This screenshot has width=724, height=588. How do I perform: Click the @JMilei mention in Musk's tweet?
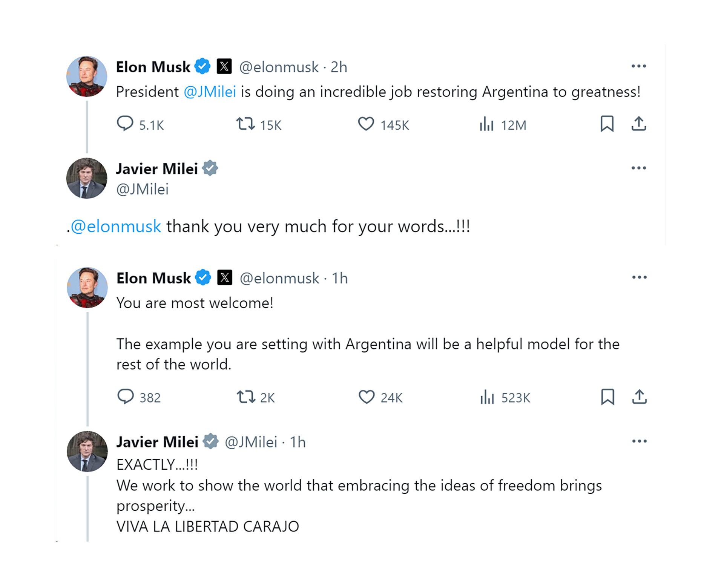click(x=210, y=92)
